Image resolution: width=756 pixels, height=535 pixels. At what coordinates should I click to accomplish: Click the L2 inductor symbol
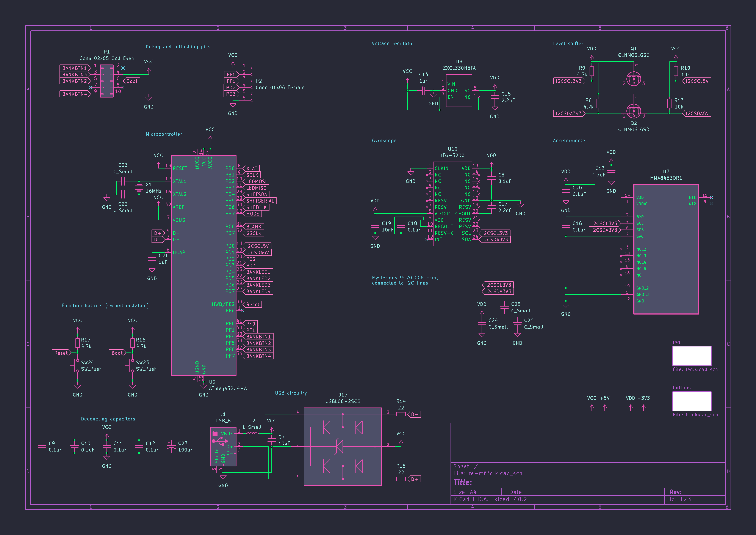252,433
